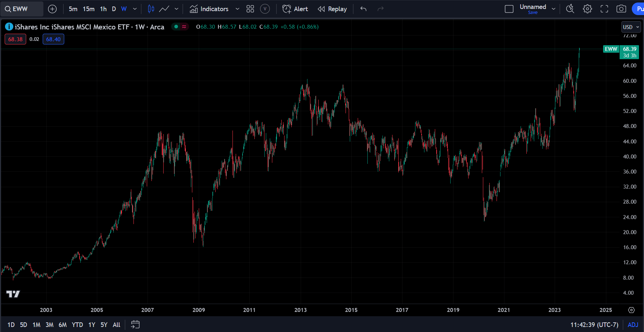
Task: Open symbol search showing EWW
Action: pos(22,9)
